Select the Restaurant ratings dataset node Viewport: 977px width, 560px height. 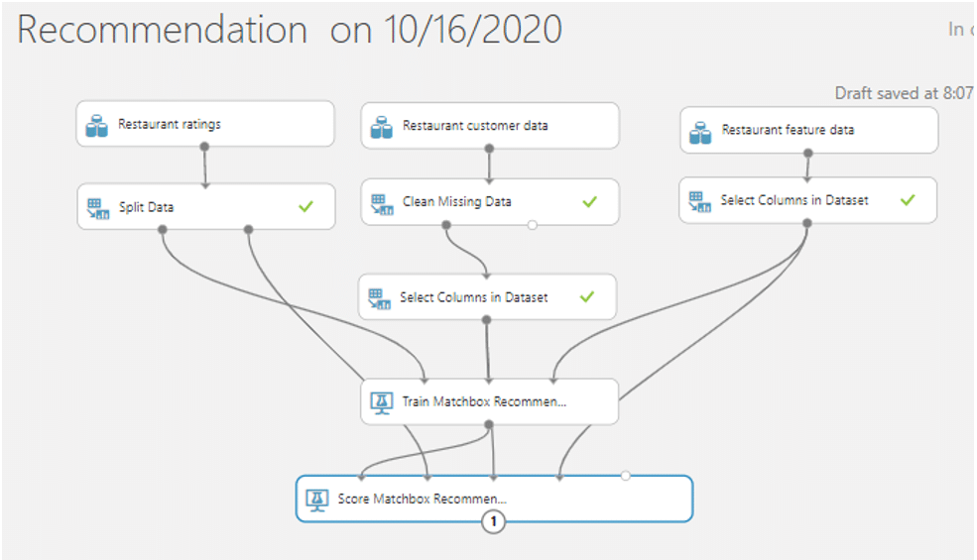point(170,125)
